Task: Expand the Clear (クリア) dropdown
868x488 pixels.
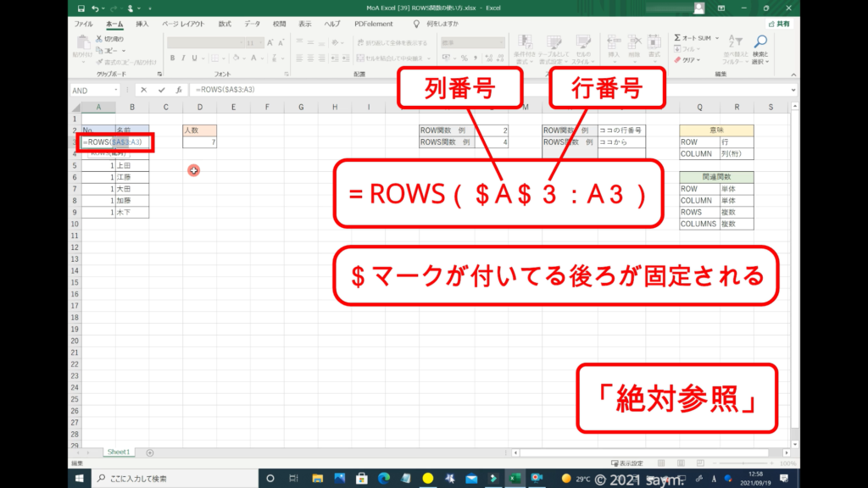Action: (x=698, y=60)
